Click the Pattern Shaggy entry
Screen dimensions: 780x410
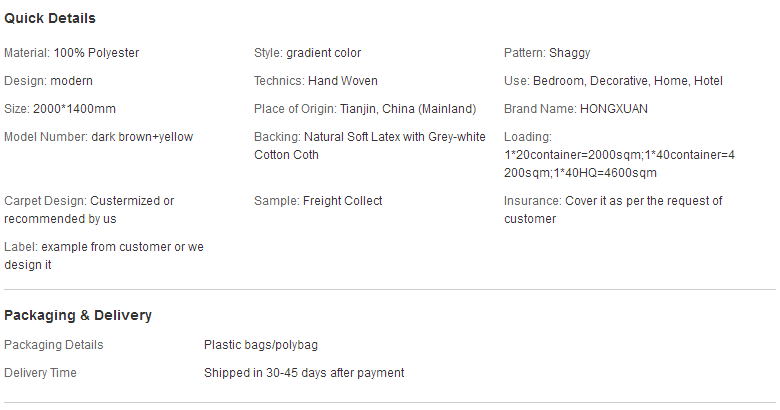pos(547,53)
